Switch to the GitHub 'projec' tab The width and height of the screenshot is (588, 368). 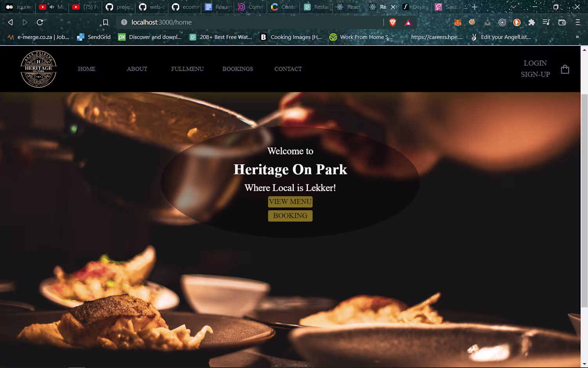point(119,7)
